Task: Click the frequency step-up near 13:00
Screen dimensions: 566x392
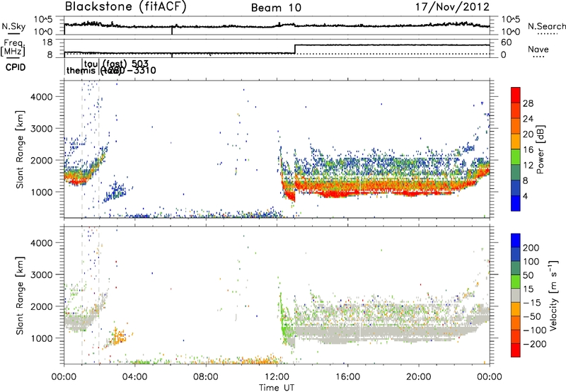Action: [295, 49]
